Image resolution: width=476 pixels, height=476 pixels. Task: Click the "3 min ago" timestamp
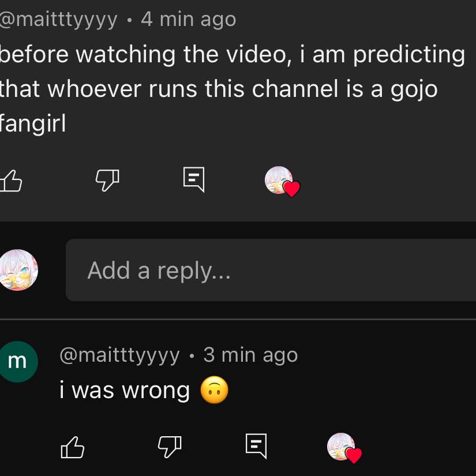[250, 355]
